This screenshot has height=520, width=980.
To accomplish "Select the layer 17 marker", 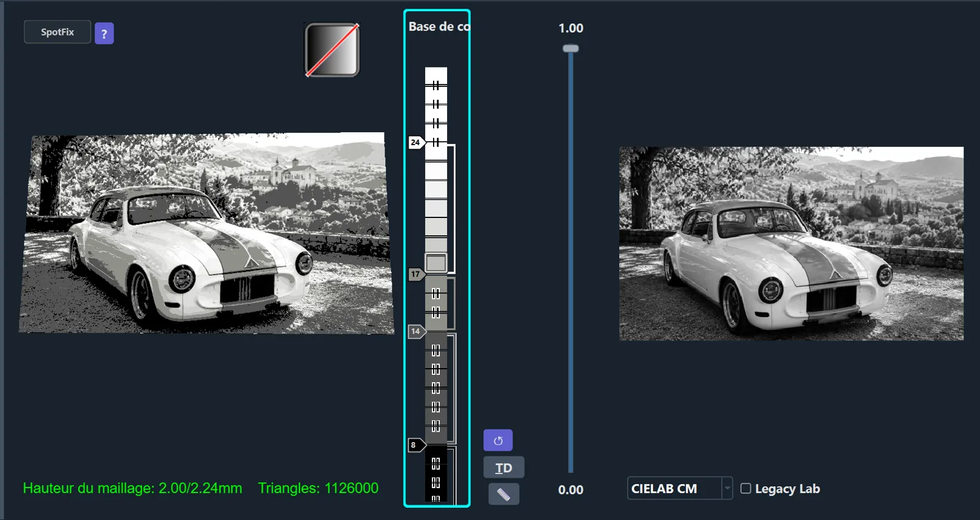I will [x=417, y=274].
